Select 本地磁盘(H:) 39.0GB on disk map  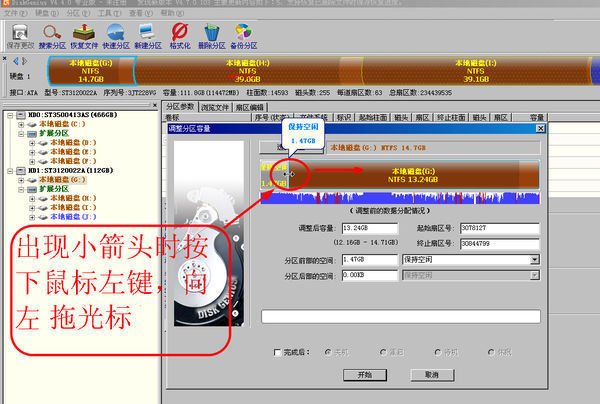(x=248, y=71)
